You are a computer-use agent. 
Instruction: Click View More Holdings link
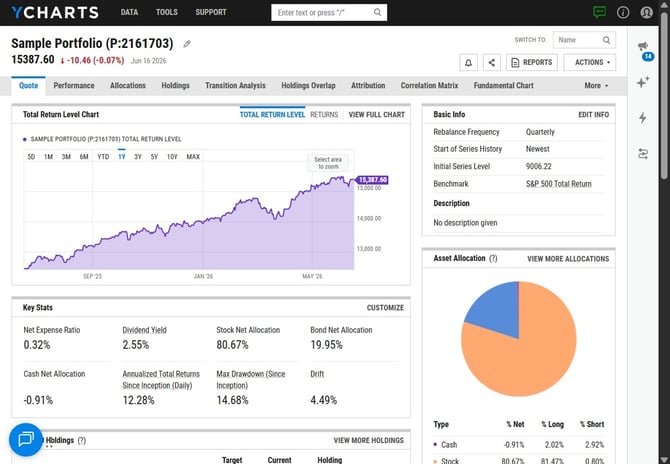[368, 441]
